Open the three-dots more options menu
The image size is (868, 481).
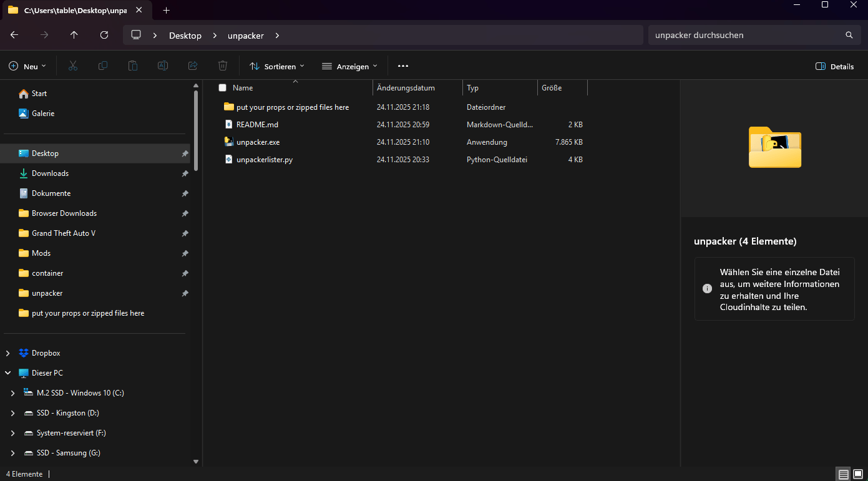403,66
